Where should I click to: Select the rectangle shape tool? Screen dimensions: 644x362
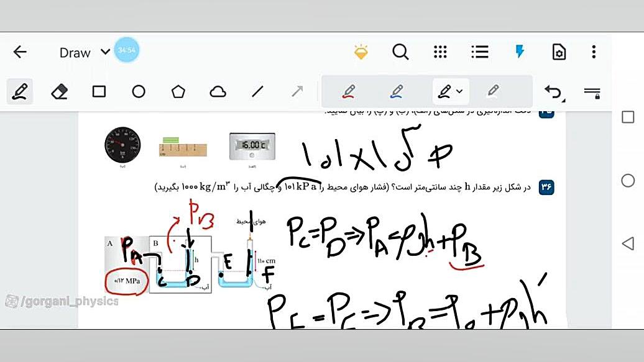pyautogui.click(x=99, y=91)
